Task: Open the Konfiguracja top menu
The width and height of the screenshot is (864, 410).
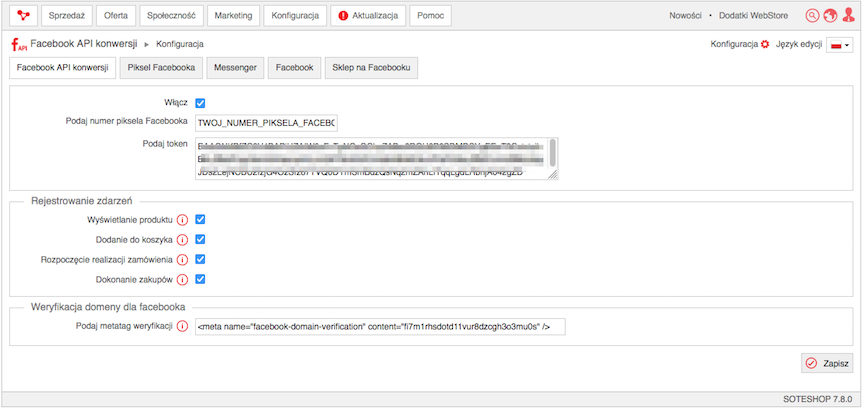Action: tap(295, 16)
